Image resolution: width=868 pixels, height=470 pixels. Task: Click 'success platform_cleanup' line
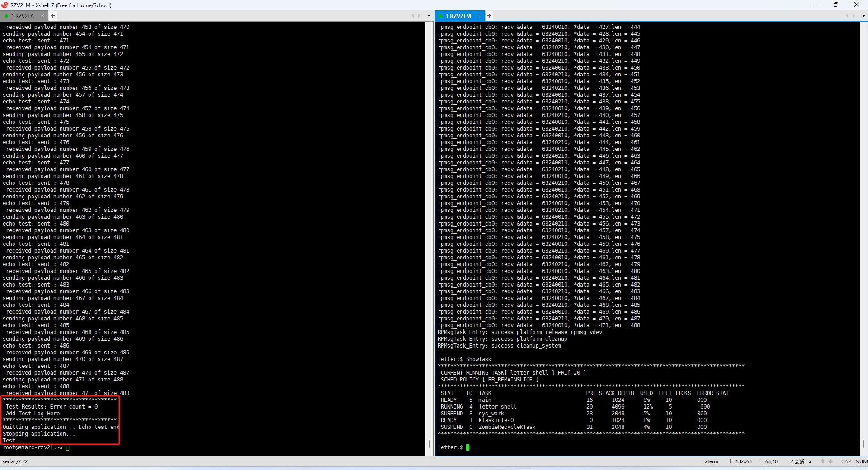click(x=502, y=339)
